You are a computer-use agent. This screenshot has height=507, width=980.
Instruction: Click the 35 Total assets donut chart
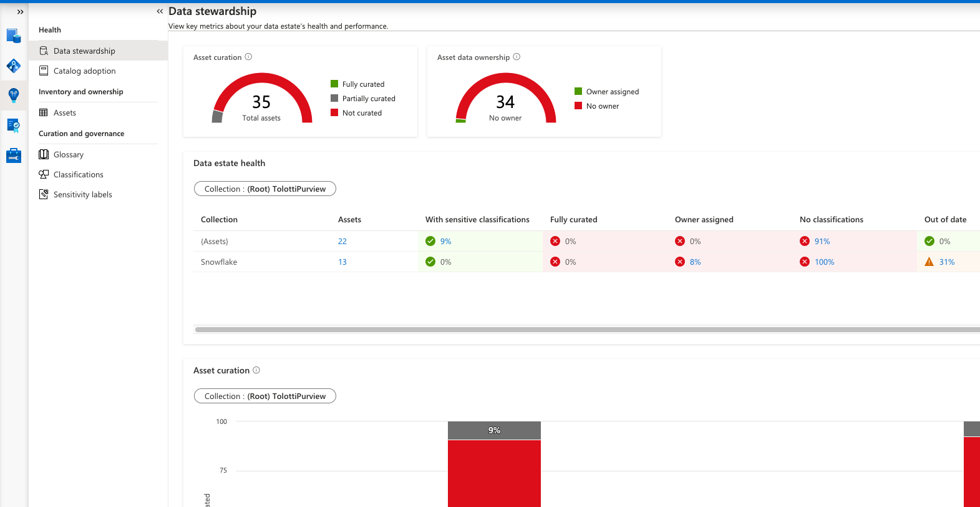pyautogui.click(x=262, y=98)
